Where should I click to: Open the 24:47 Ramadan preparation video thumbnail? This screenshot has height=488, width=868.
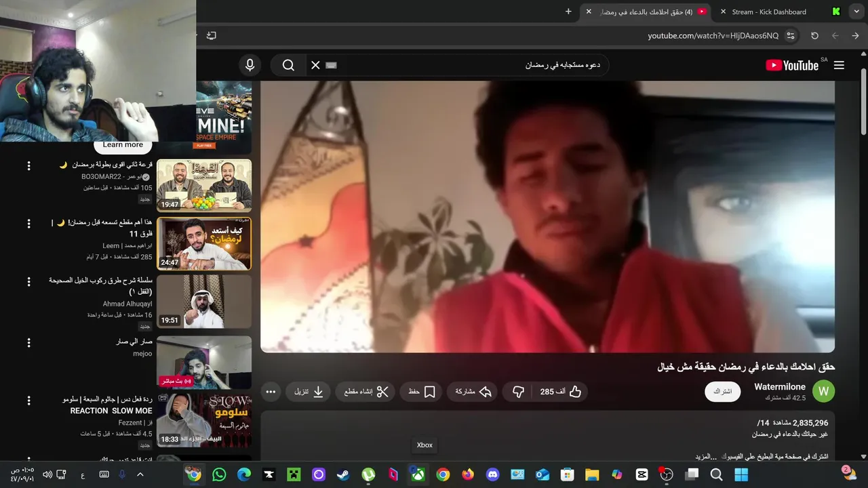click(204, 243)
